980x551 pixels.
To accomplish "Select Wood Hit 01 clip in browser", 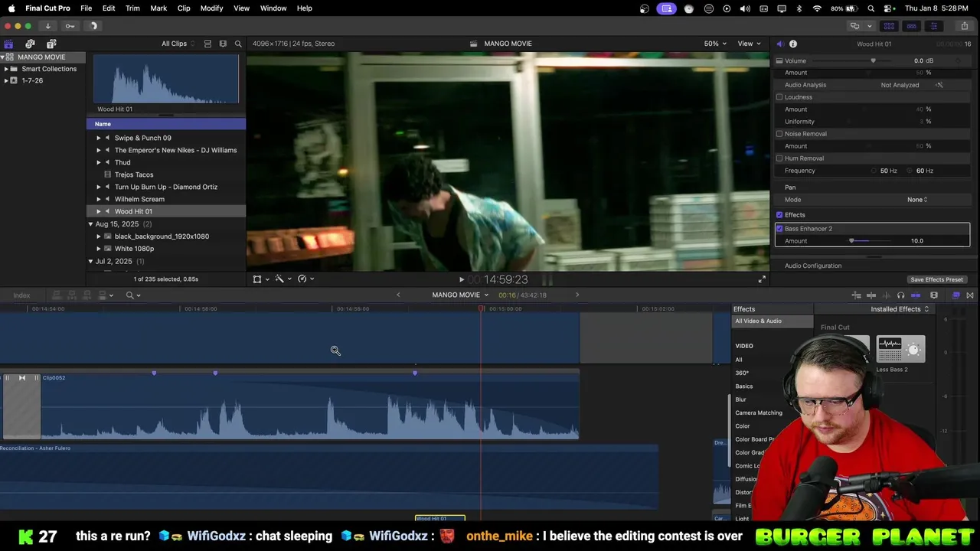I will pyautogui.click(x=166, y=211).
